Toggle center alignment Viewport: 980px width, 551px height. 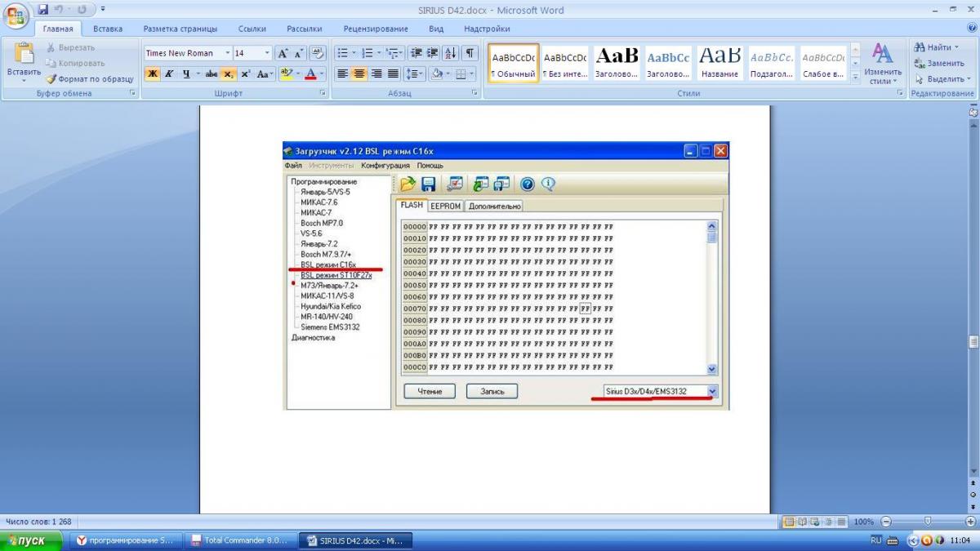click(359, 74)
